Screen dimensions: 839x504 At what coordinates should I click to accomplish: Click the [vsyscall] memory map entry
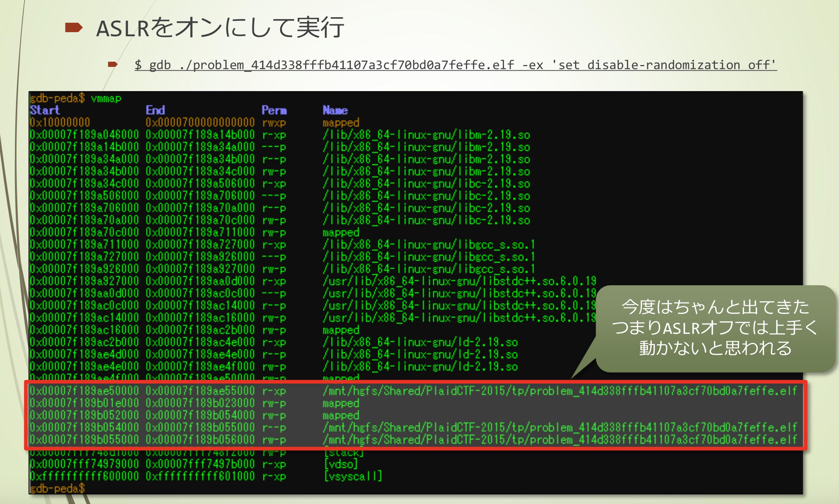353,476
